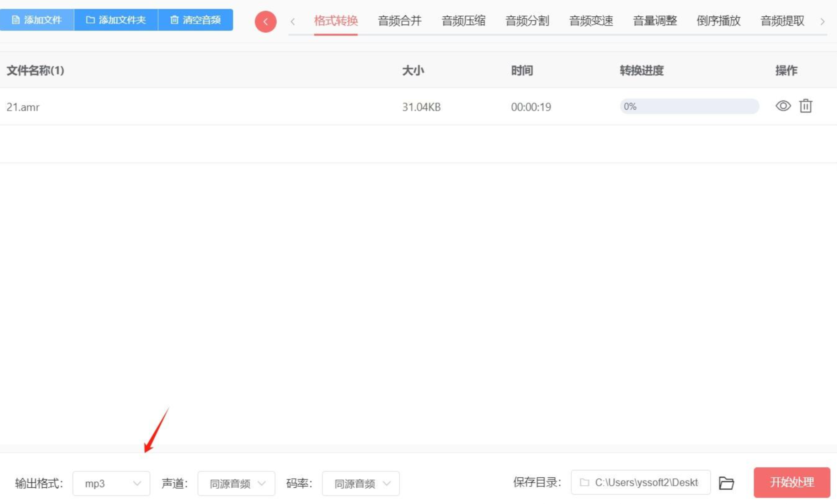
Task: Go to the 倒序播放 tab
Action: coord(718,21)
